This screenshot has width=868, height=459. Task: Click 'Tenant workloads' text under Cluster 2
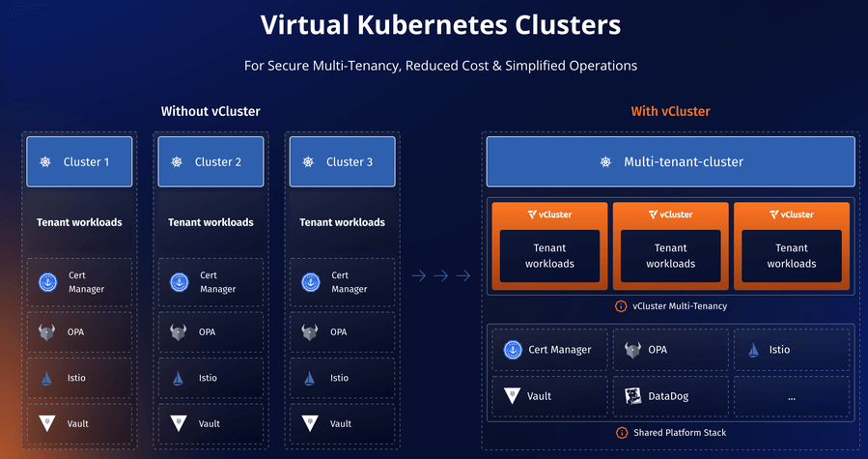(210, 222)
